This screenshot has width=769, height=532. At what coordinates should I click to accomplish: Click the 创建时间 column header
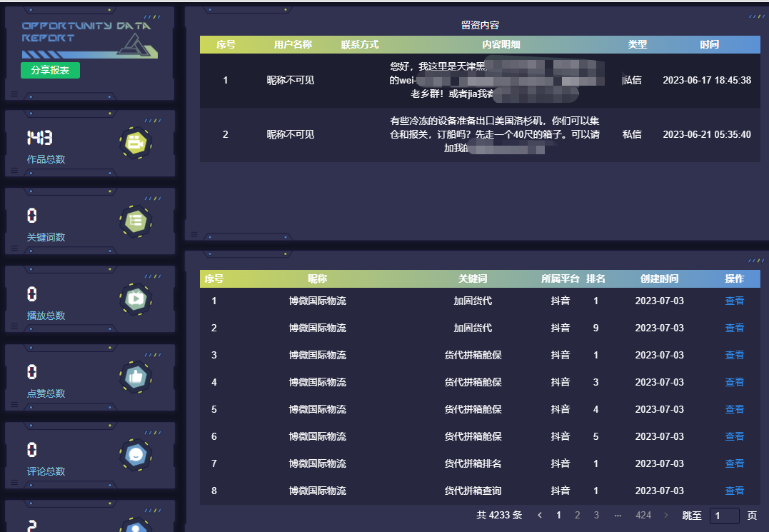[x=659, y=279]
